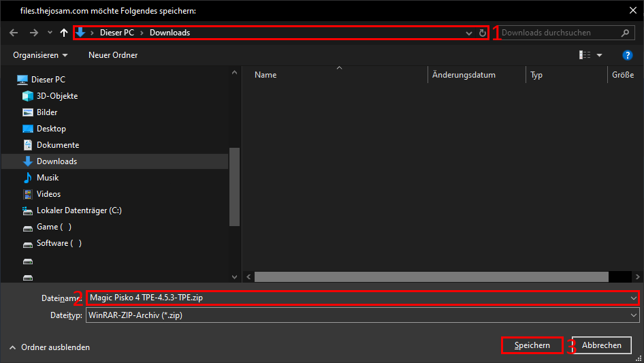Sort by the Änderungsdatum column header
Viewport: 644px width, 363px height.
(x=464, y=75)
